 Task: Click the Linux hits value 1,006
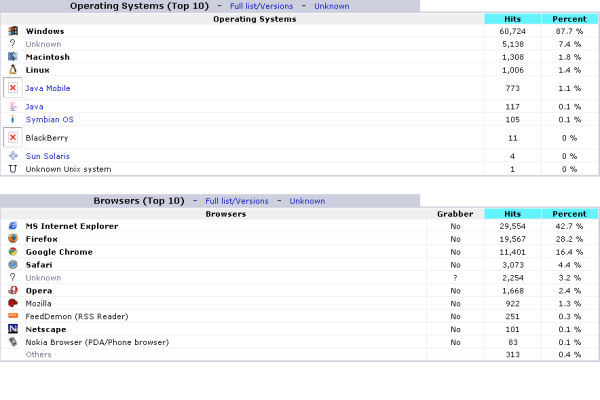coord(513,70)
